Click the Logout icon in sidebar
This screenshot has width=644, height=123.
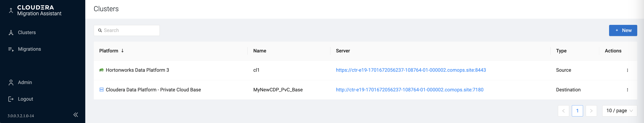11,99
